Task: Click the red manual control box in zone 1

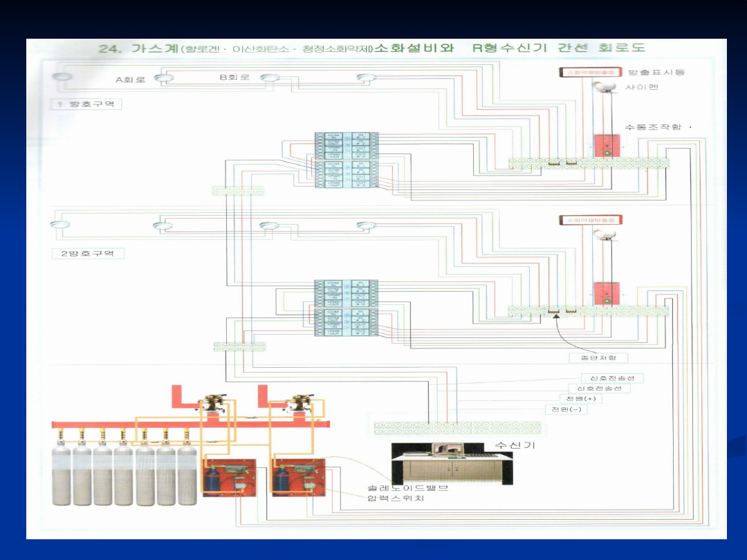Action: click(606, 146)
